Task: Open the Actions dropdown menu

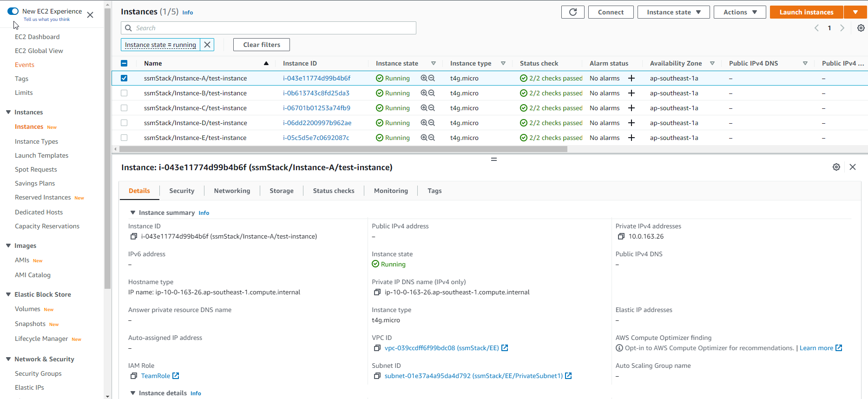Action: (740, 12)
